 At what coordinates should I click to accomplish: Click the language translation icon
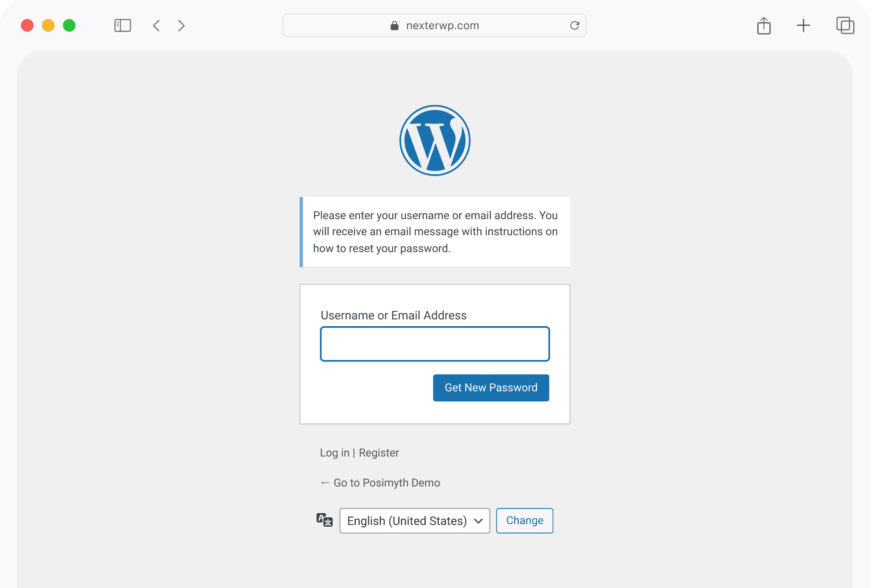coord(324,520)
